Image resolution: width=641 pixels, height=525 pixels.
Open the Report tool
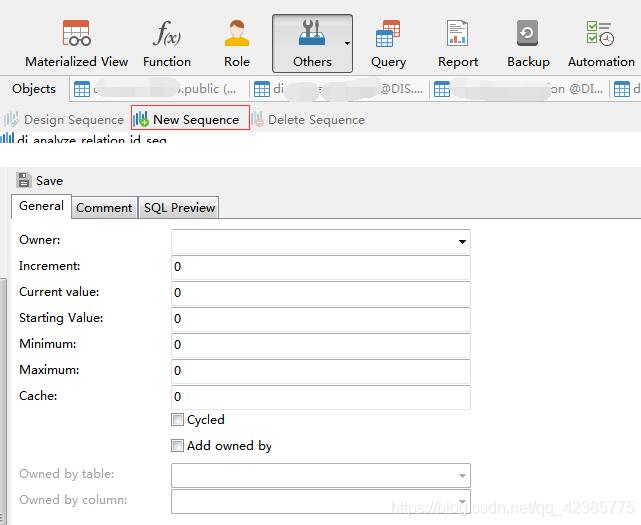pos(458,43)
